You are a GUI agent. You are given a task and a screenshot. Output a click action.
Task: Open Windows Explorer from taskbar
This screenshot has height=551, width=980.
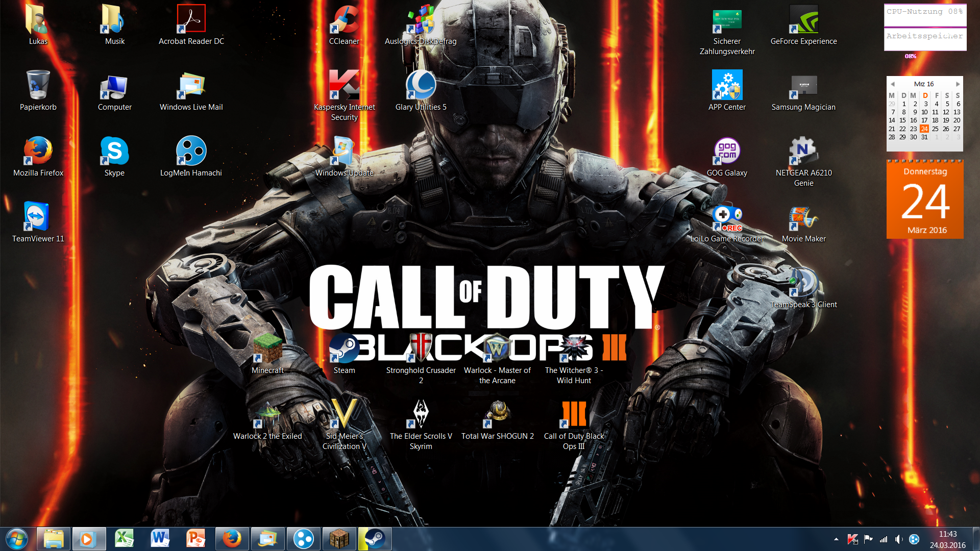tap(53, 539)
